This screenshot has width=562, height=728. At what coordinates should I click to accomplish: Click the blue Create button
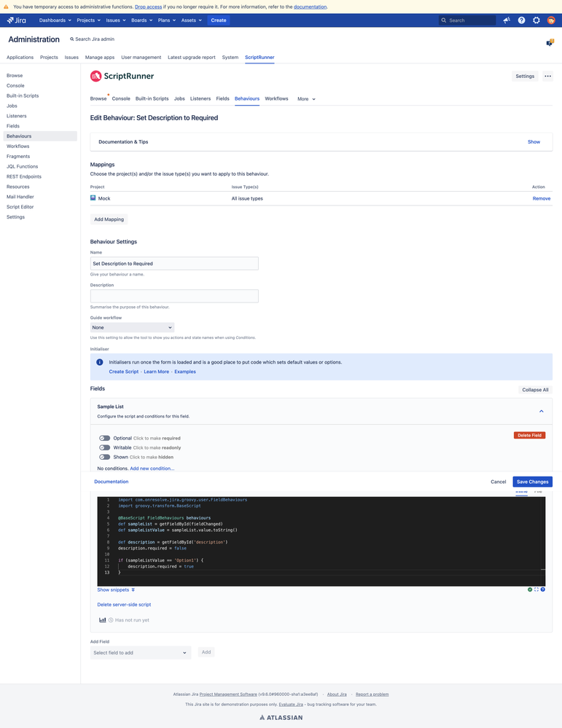218,20
